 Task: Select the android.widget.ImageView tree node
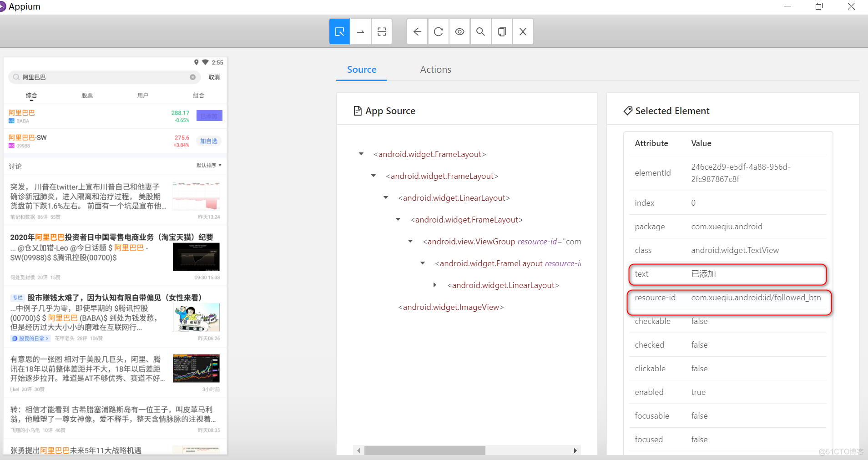451,307
